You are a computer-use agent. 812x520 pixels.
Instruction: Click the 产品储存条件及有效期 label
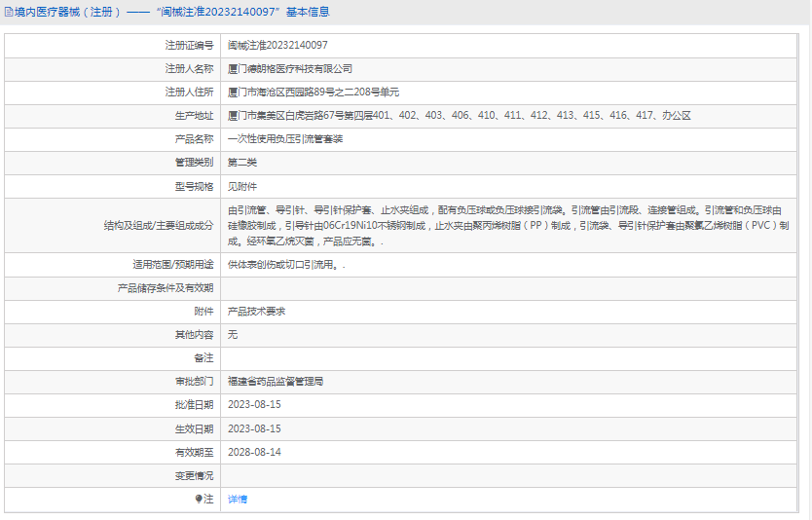[166, 288]
